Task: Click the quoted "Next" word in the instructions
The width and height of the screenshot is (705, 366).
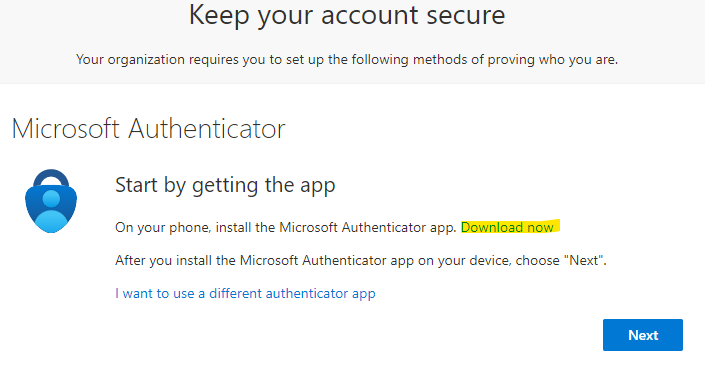Action: tap(585, 260)
